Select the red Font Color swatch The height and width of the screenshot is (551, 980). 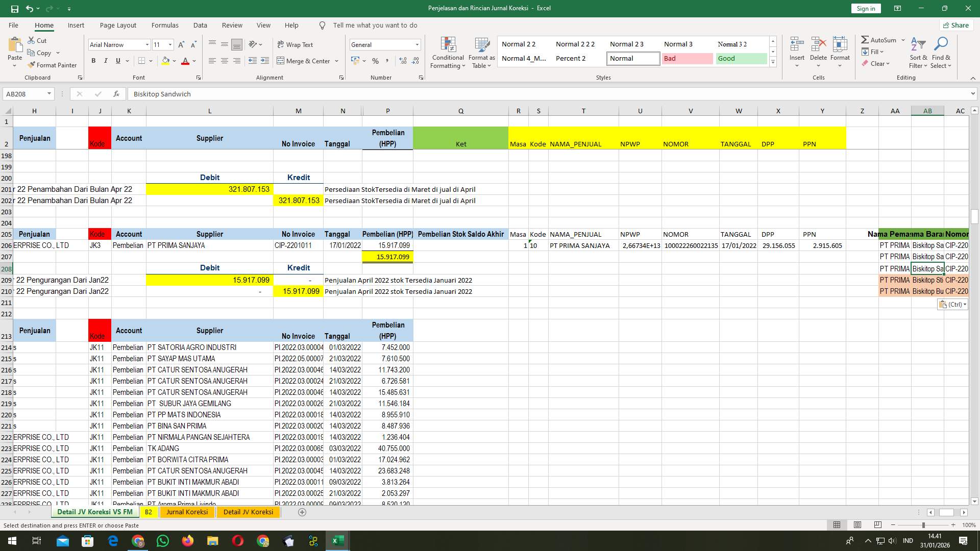pos(185,61)
